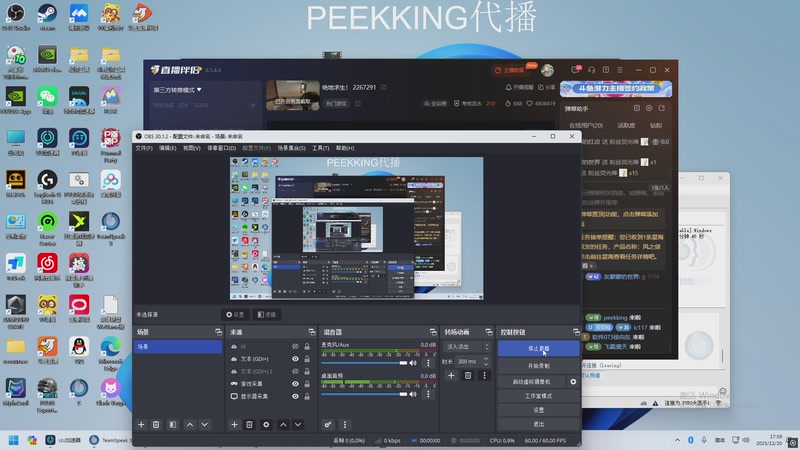Toggle visibility of the id source
Screen dimensions: 800x450
point(295,346)
